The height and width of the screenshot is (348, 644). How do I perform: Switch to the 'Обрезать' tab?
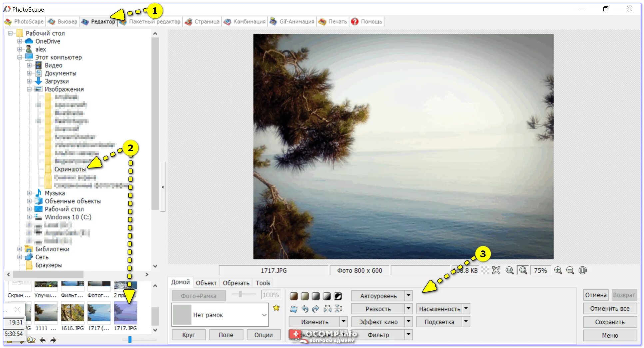click(236, 283)
